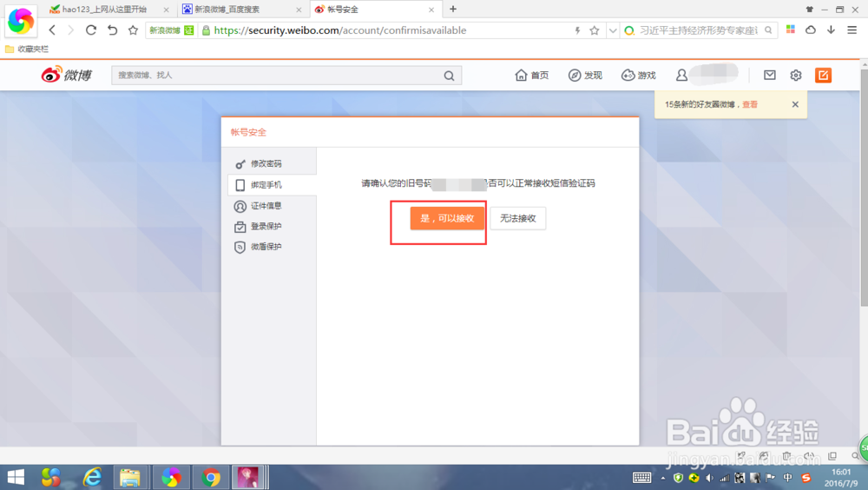Open 发现 discover page
The image size is (868, 490).
(585, 76)
